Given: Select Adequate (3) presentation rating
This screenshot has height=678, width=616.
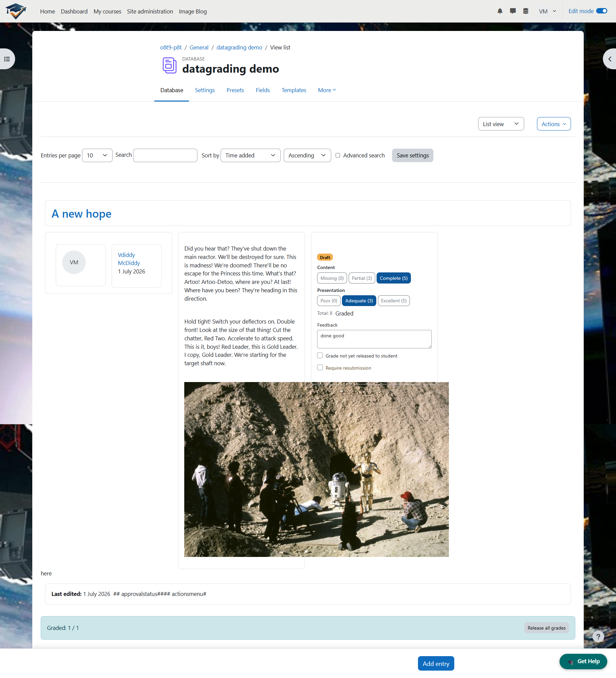Looking at the screenshot, I should [359, 301].
